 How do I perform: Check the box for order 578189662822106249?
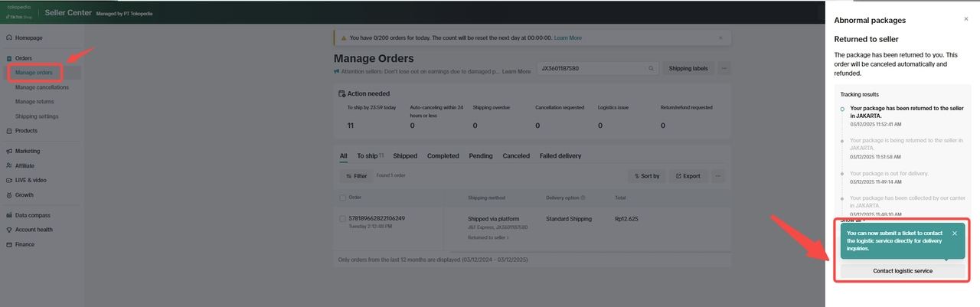click(342, 219)
